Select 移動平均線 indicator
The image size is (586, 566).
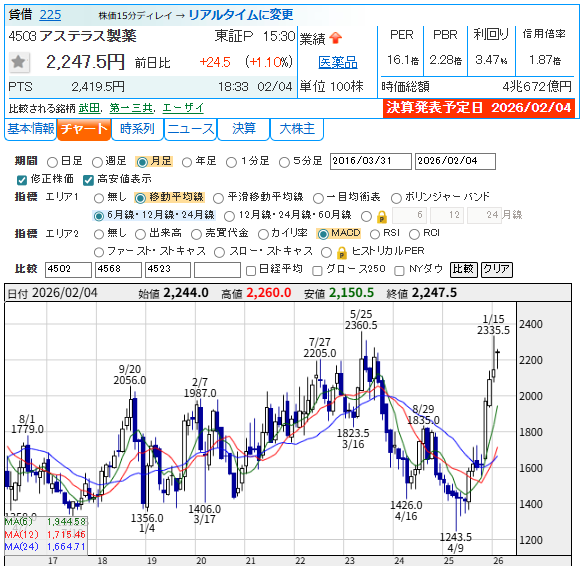[x=140, y=198]
